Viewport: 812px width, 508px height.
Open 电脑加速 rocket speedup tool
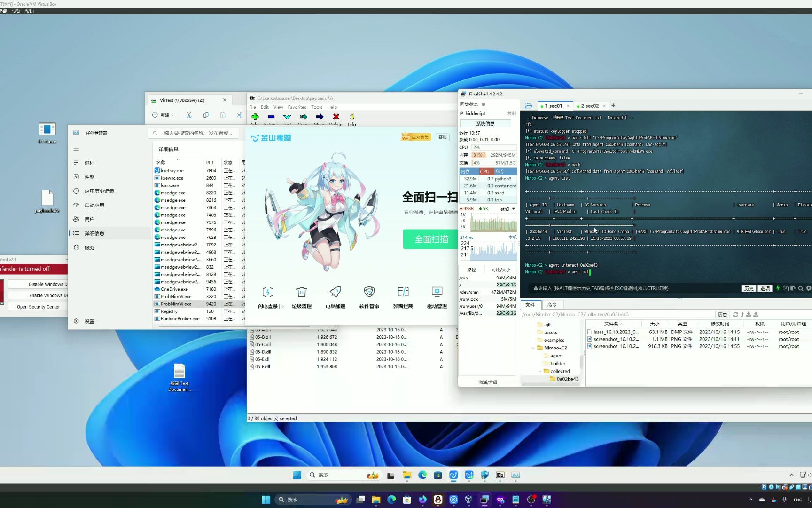(336, 297)
